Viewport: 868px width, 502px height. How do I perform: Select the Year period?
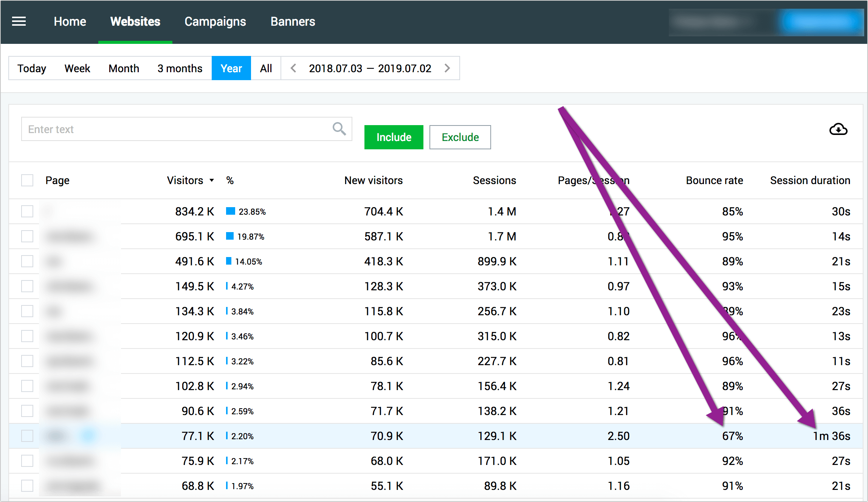click(x=231, y=68)
